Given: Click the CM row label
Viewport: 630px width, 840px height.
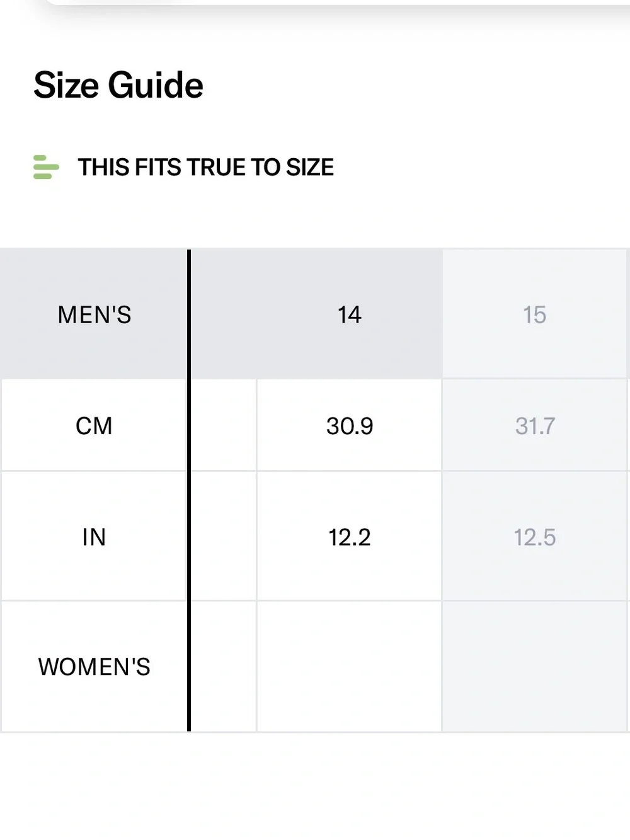Looking at the screenshot, I should [94, 425].
